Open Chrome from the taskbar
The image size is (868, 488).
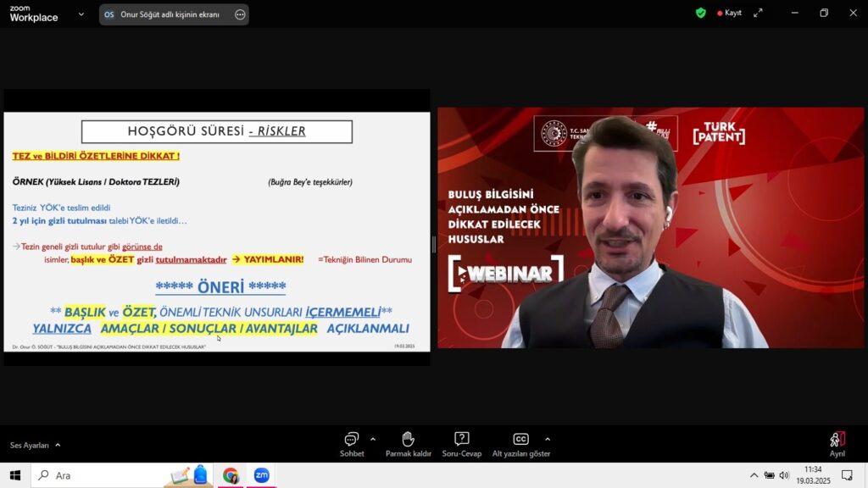(x=231, y=475)
